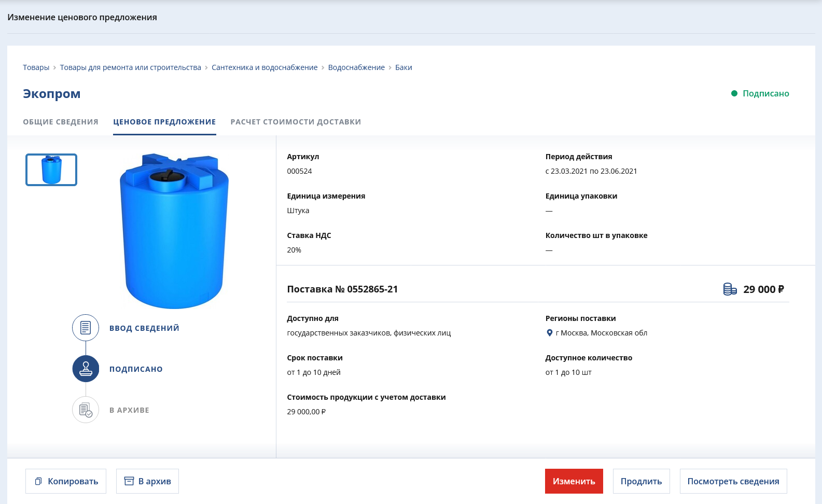The width and height of the screenshot is (822, 504).
Task: Open the ОБЩИЕ СВЕДЕНИЯ tab
Action: [61, 122]
